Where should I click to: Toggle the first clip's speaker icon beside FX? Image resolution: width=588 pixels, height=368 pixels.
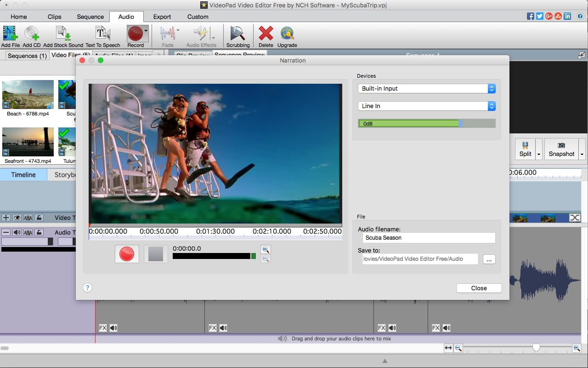tap(113, 328)
